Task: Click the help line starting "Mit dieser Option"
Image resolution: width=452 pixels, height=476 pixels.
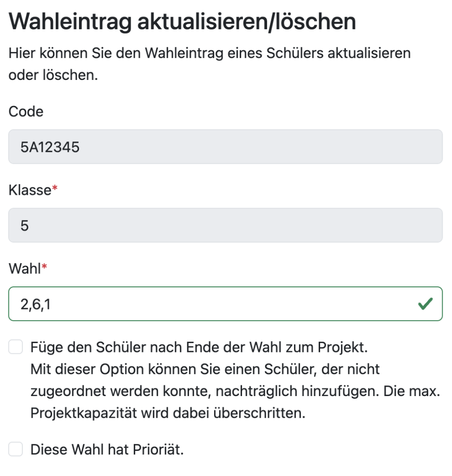Action: click(205, 369)
